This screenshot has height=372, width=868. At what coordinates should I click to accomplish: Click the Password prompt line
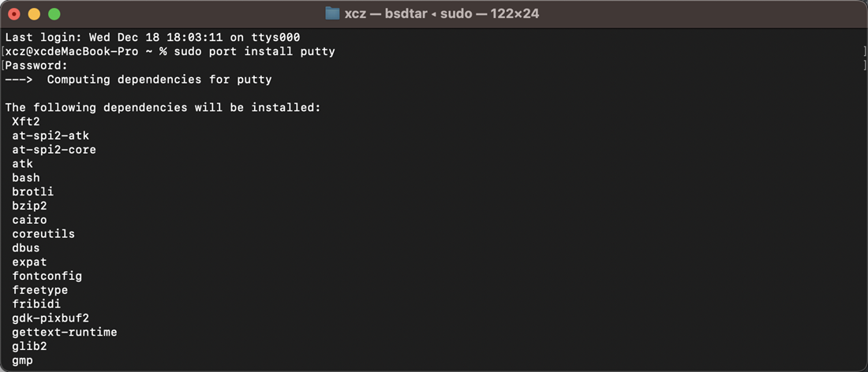click(x=36, y=65)
